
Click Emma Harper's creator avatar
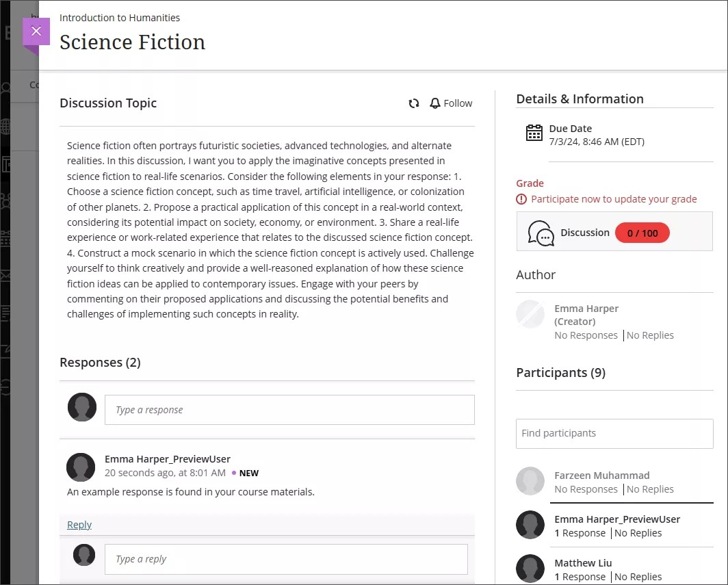(530, 314)
